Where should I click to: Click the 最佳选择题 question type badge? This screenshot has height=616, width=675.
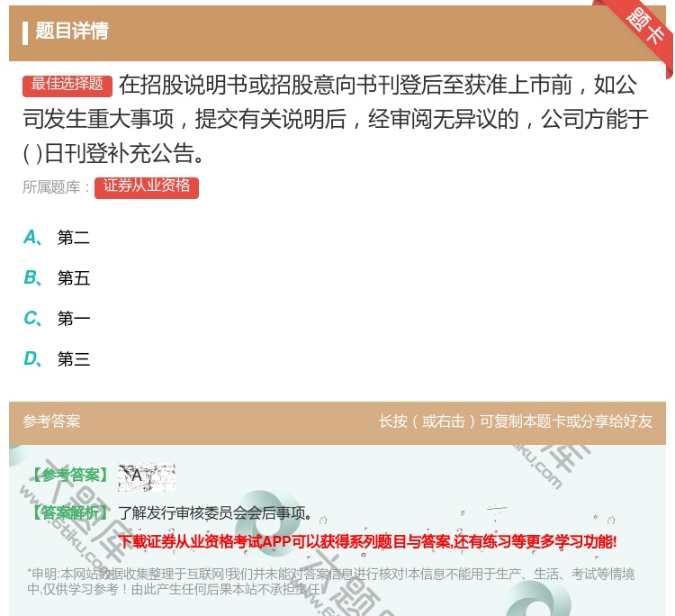point(67,86)
